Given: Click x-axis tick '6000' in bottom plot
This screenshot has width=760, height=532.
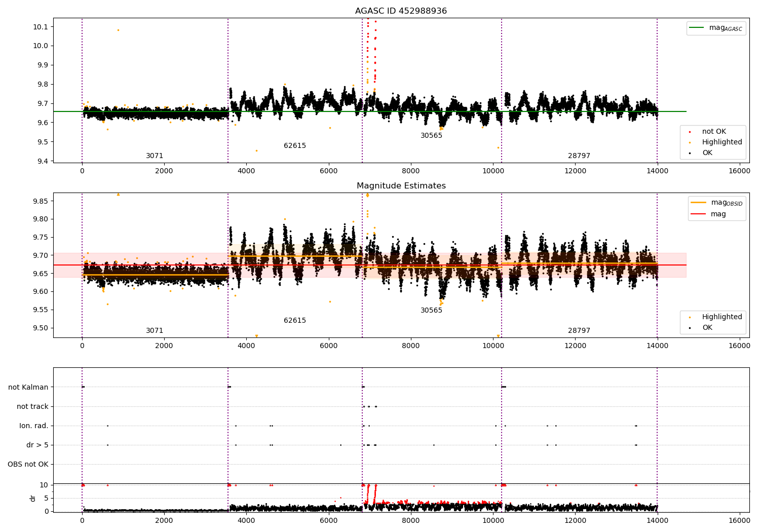Looking at the screenshot, I should coord(328,520).
